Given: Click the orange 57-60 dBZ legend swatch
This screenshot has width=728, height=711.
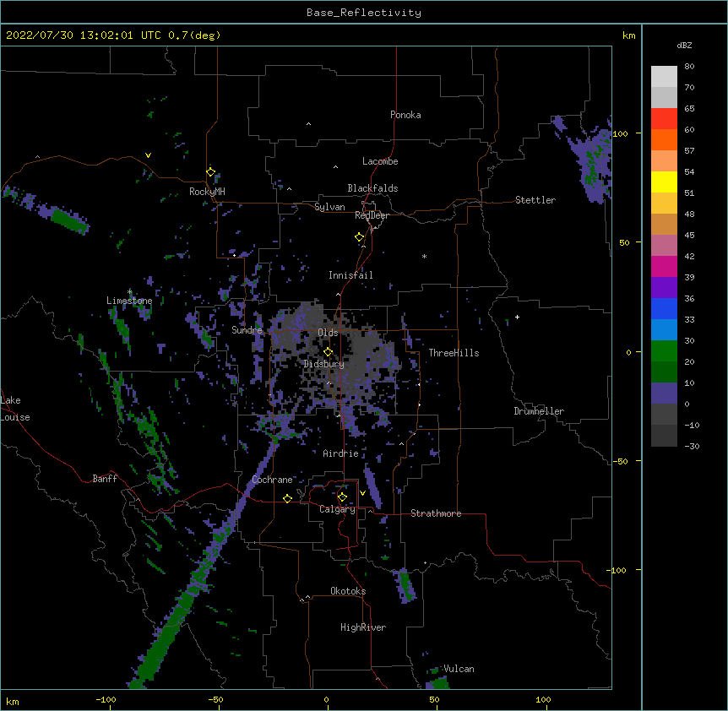Looking at the screenshot, I should click(664, 139).
